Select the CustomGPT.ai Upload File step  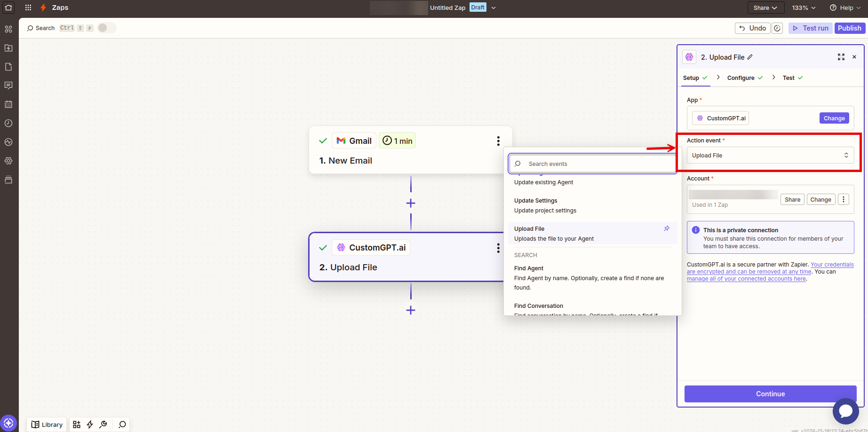coord(406,257)
